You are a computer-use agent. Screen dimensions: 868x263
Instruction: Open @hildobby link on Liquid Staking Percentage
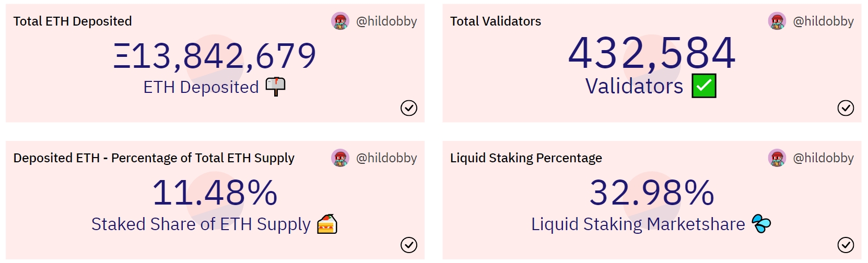tap(823, 158)
